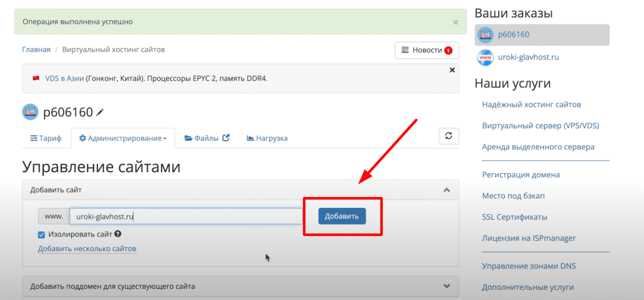The image size is (644, 300).
Task: Dismiss the green success notification
Action: [455, 22]
